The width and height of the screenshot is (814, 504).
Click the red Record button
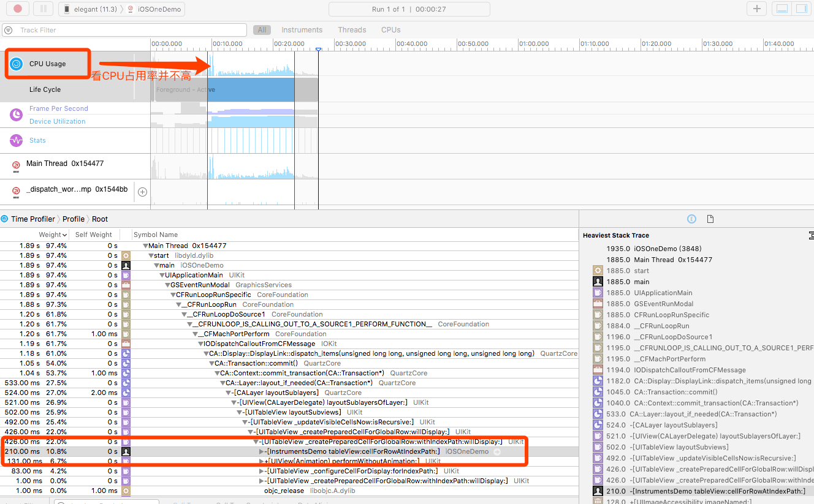[x=17, y=9]
